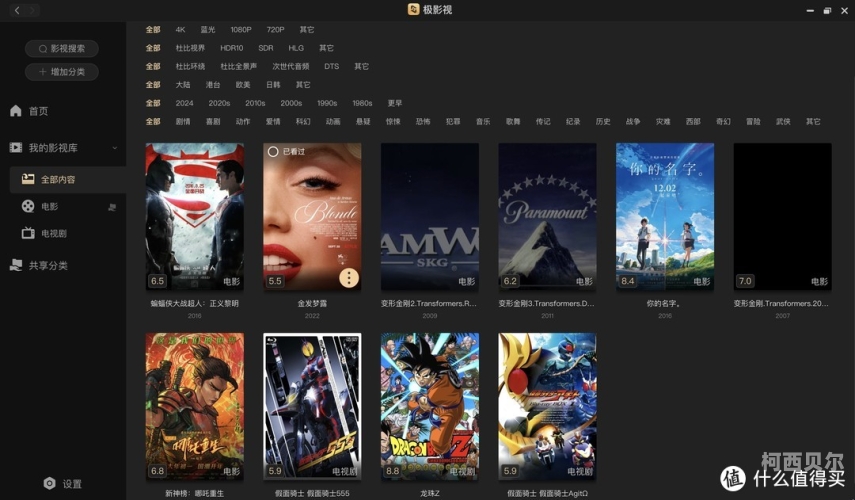Filter by 720P resolution

pos(275,29)
